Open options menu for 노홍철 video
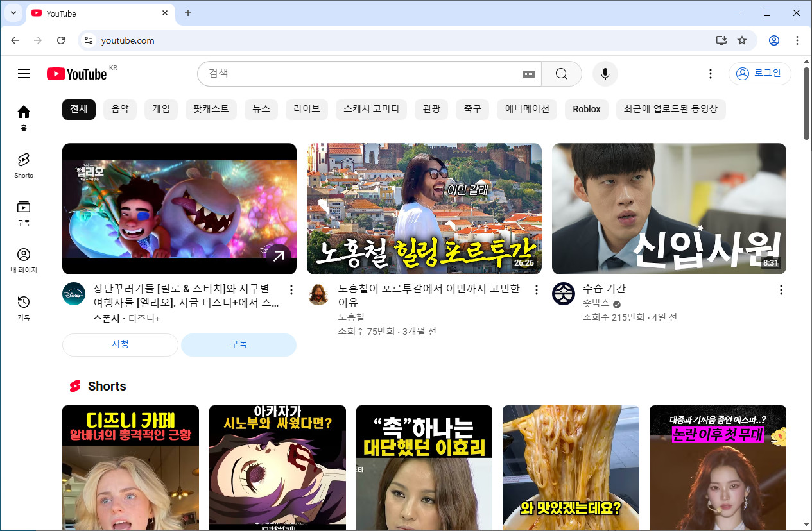Viewport: 812px width, 531px height. tap(536, 290)
